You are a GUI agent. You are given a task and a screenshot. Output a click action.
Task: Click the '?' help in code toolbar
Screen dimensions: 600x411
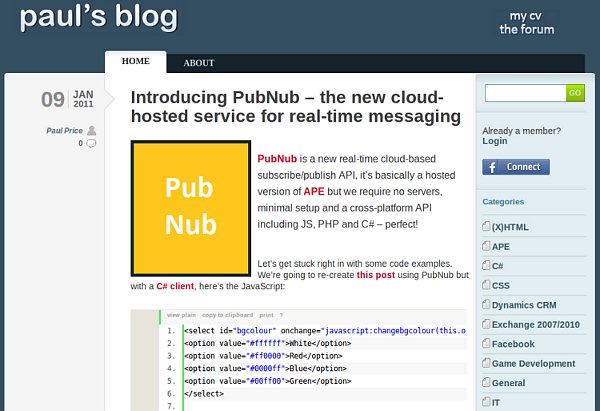pos(281,315)
